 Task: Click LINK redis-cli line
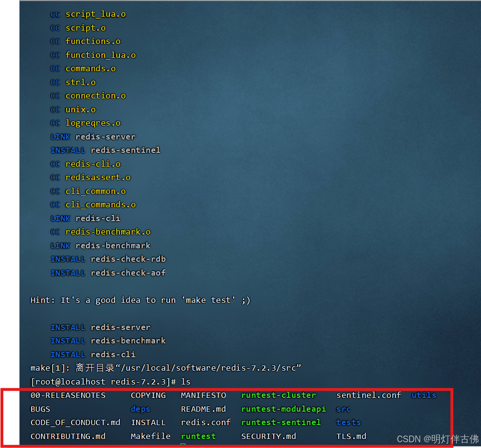86,218
